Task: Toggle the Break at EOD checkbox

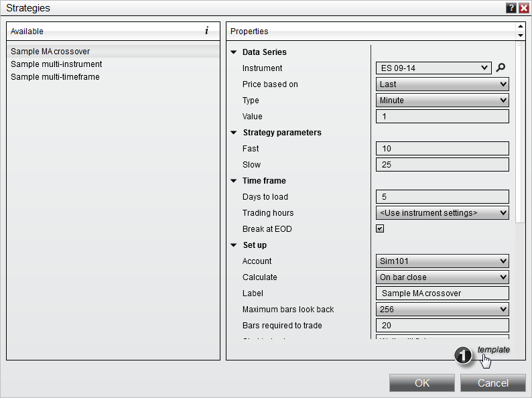Action: coord(380,228)
